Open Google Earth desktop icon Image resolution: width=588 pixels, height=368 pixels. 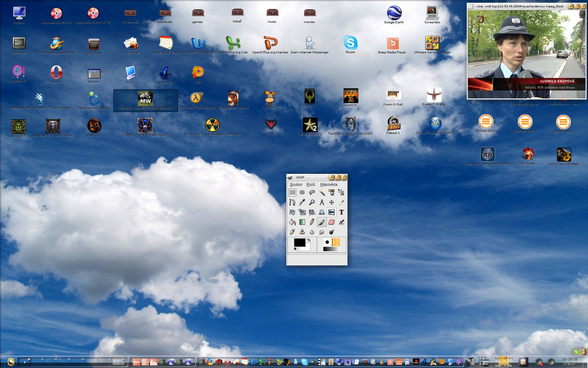(394, 15)
